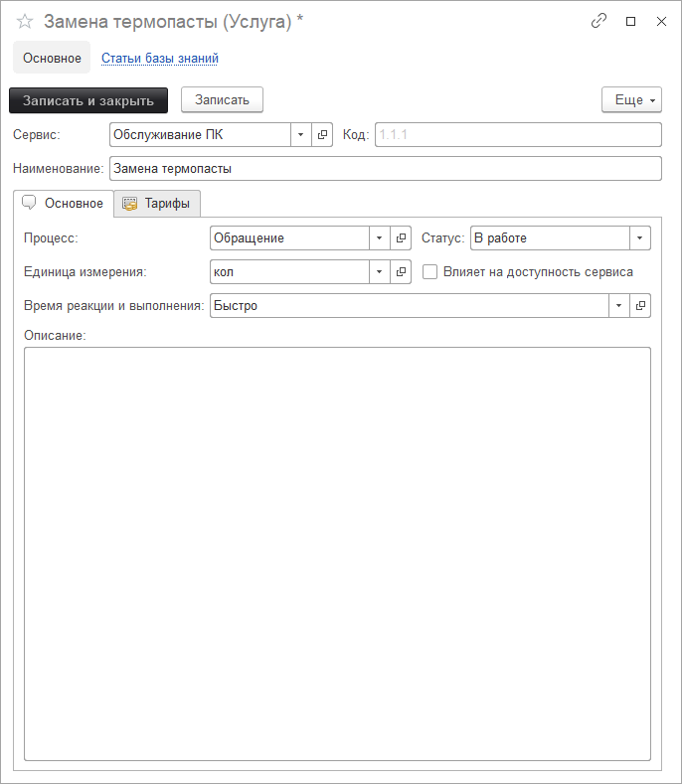This screenshot has height=784, width=682.
Task: Select the inner Основное tab with speech bubble
Action: (64, 204)
